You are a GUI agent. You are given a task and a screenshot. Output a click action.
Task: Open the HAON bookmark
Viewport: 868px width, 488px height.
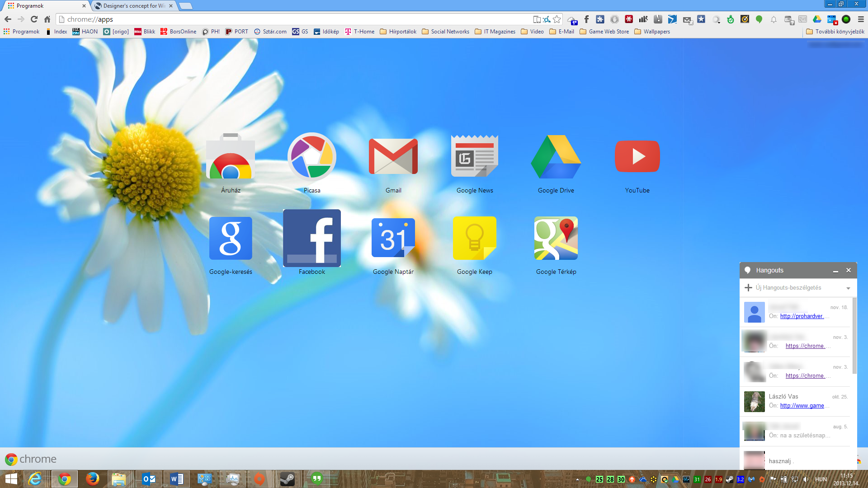pyautogui.click(x=85, y=32)
